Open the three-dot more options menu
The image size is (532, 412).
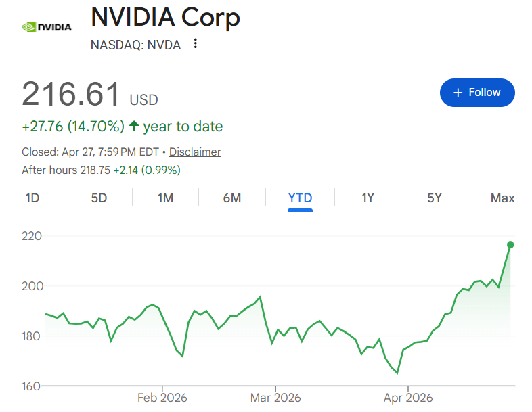coord(196,44)
